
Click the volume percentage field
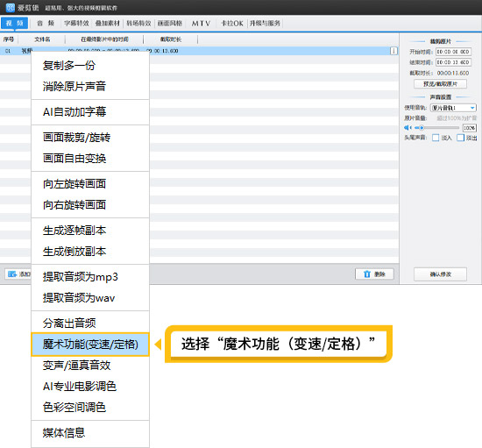click(470, 128)
